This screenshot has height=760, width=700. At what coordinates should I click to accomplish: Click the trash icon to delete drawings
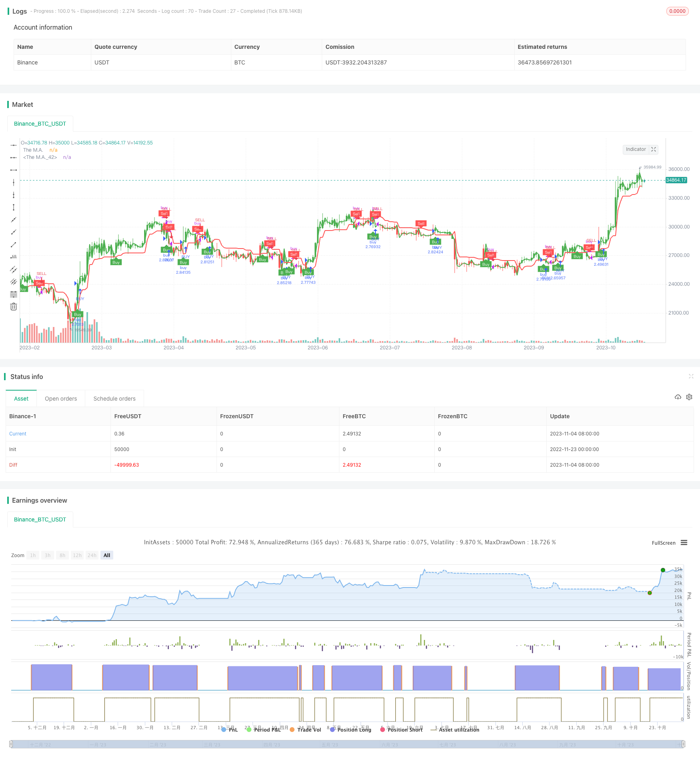pyautogui.click(x=14, y=307)
